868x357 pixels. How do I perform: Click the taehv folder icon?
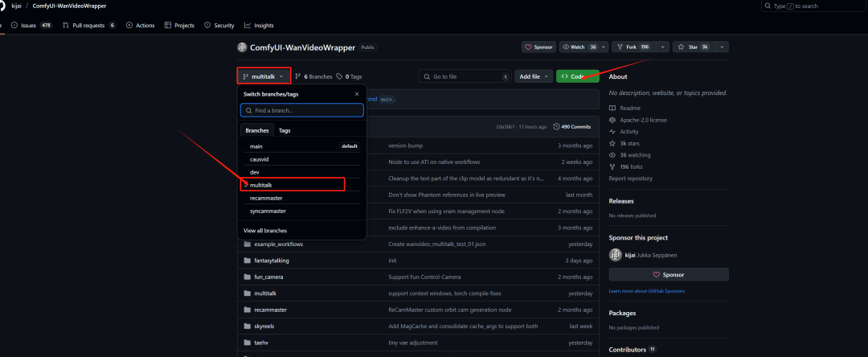(248, 343)
